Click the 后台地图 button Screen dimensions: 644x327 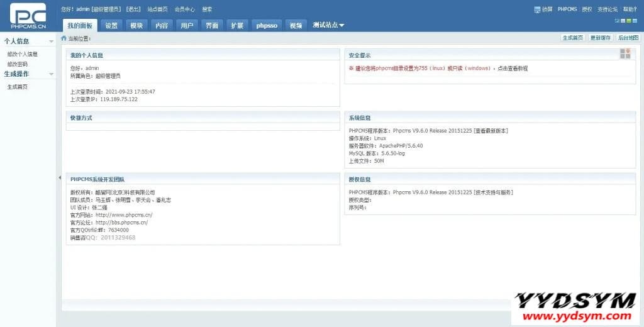tap(628, 38)
